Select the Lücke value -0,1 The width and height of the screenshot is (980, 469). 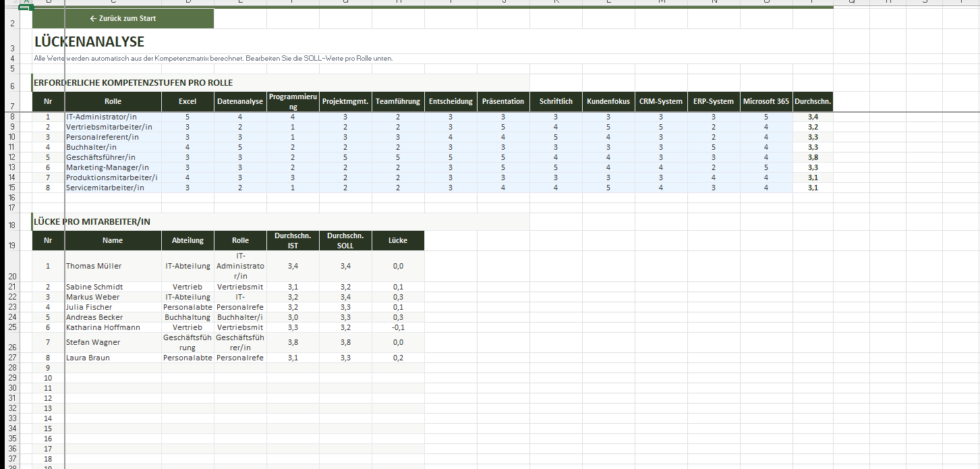[x=398, y=327]
